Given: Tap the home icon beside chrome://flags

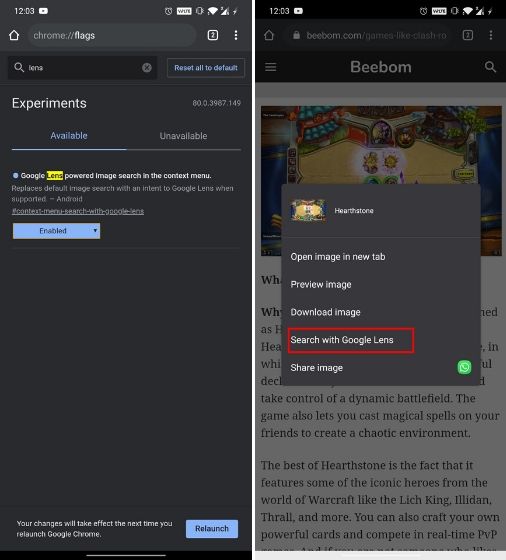Looking at the screenshot, I should point(14,35).
